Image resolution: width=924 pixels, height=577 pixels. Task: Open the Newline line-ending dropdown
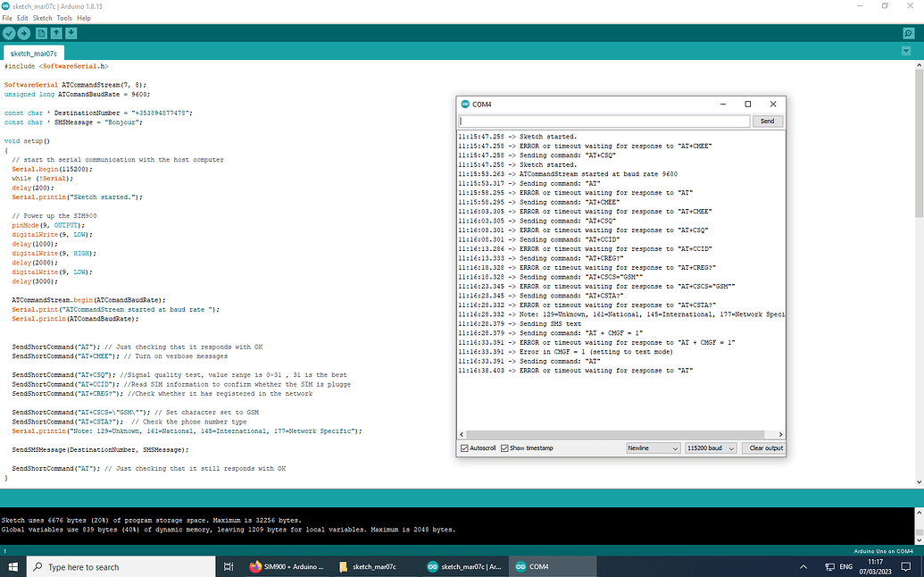coord(653,447)
